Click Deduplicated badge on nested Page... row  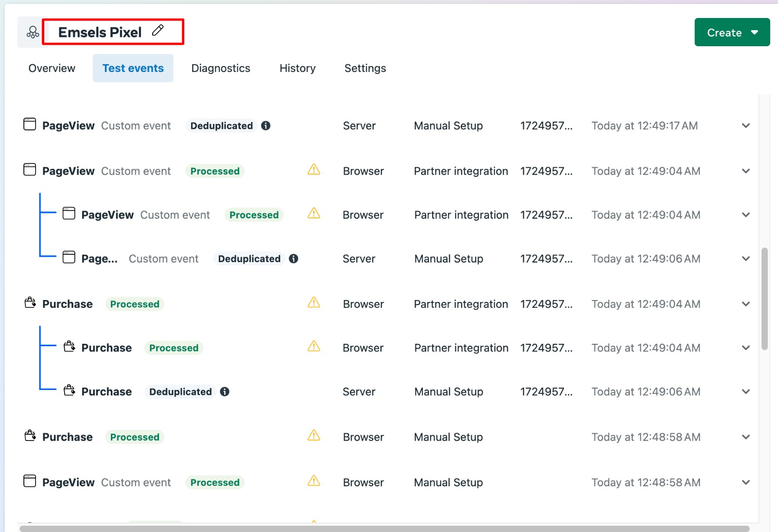pyautogui.click(x=249, y=259)
